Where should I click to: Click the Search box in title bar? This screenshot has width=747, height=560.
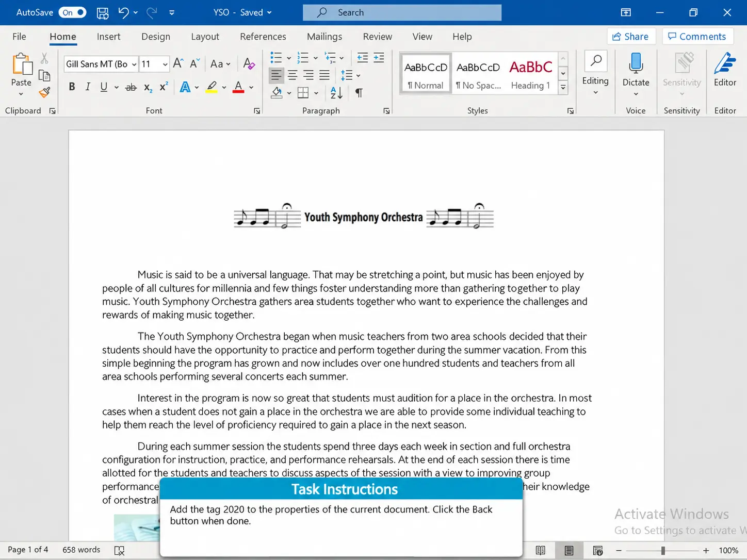[x=402, y=12]
